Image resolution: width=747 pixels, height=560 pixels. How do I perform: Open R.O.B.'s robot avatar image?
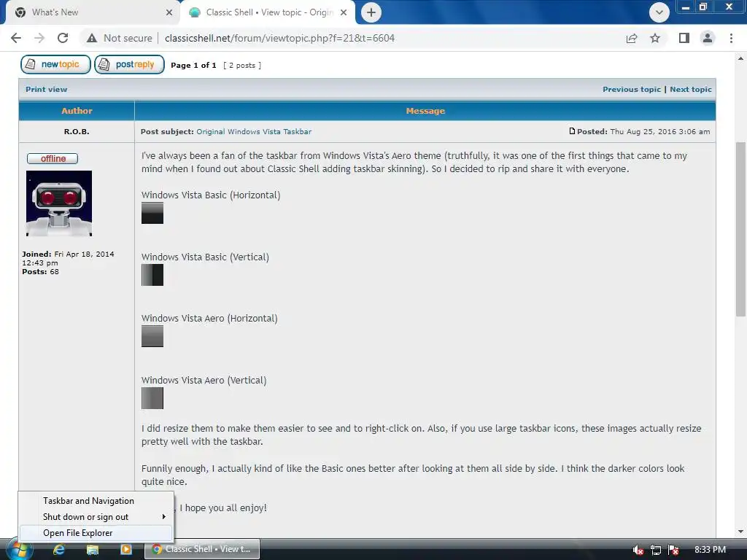click(59, 203)
